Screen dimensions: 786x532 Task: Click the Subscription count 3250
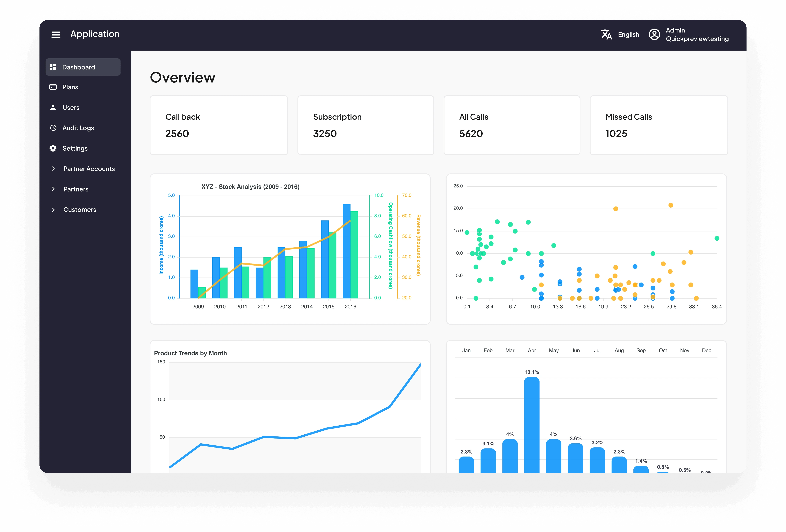[x=325, y=134]
